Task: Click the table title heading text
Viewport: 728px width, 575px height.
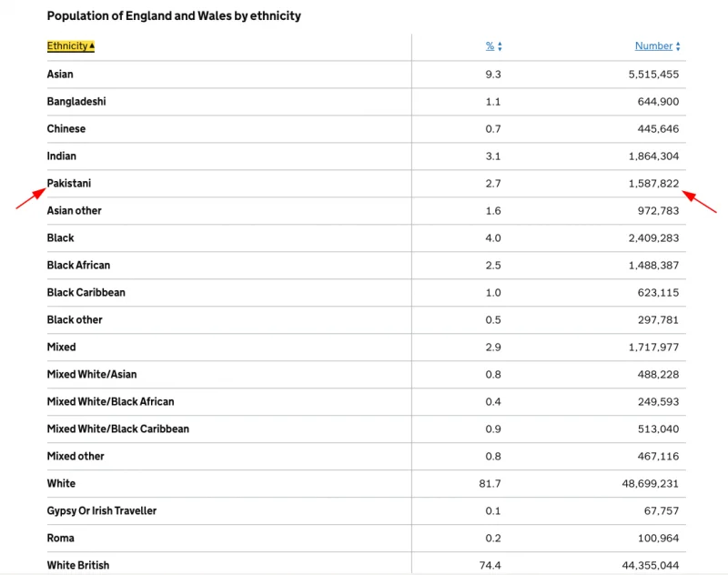Action: pos(174,16)
